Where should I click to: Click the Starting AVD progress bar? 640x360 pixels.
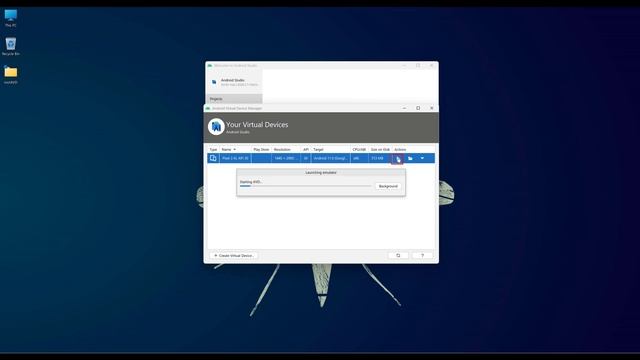(x=305, y=186)
